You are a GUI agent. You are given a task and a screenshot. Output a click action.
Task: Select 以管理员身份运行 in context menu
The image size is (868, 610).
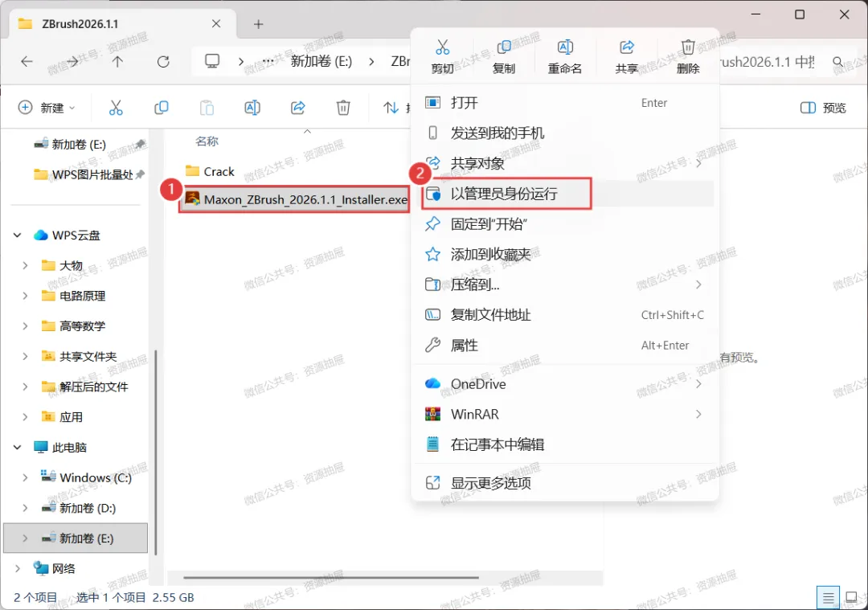pyautogui.click(x=565, y=194)
